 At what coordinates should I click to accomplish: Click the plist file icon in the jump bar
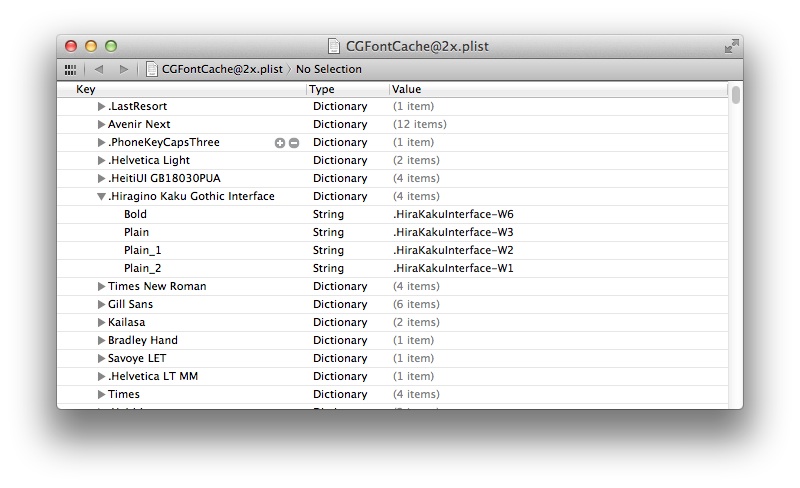coord(152,69)
